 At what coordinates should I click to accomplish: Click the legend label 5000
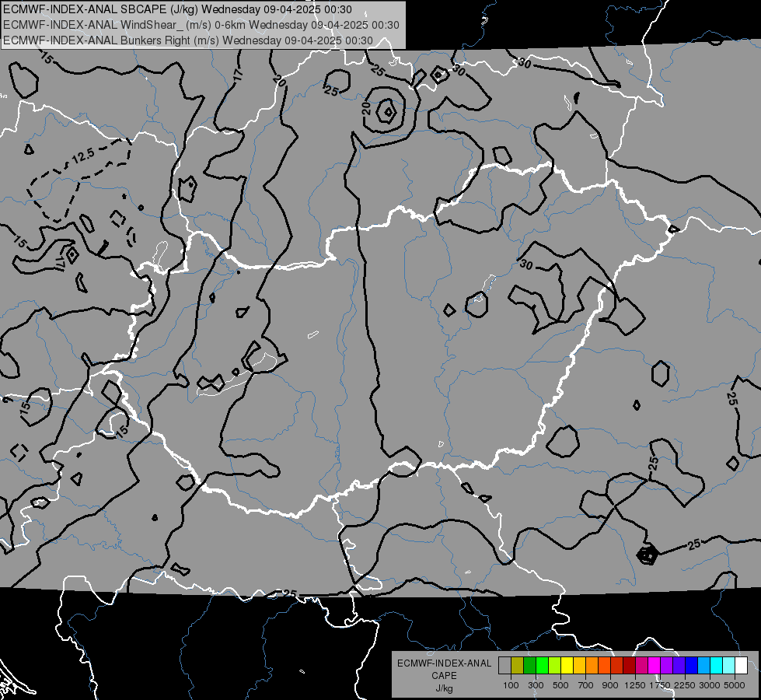pos(735,685)
